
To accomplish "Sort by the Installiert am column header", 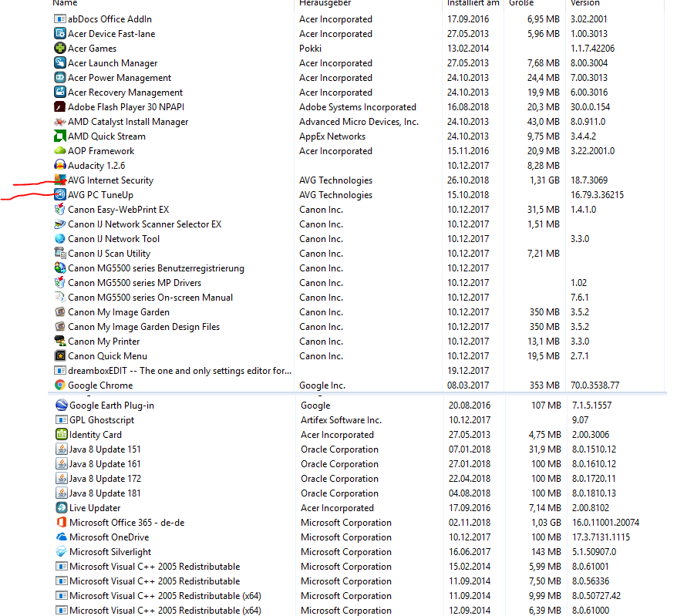I will tap(473, 3).
